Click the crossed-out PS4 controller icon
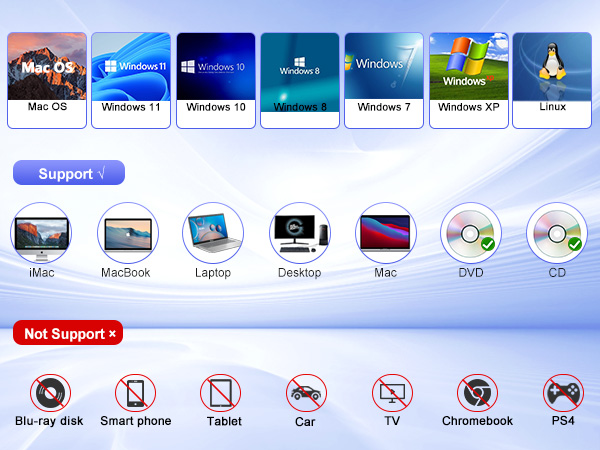 pos(563,393)
